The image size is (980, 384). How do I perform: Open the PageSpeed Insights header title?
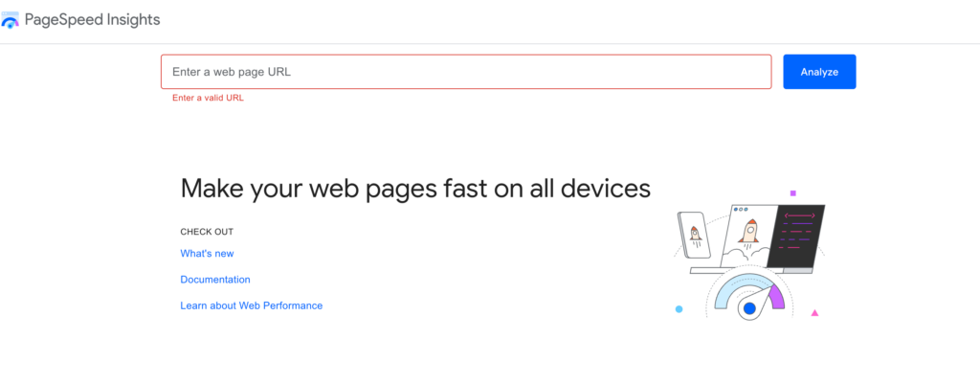pyautogui.click(x=93, y=20)
